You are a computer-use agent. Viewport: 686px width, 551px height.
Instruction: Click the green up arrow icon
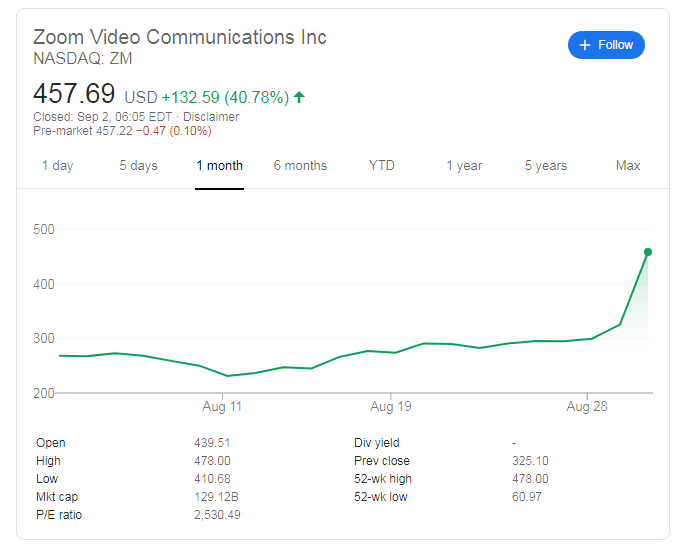click(299, 97)
